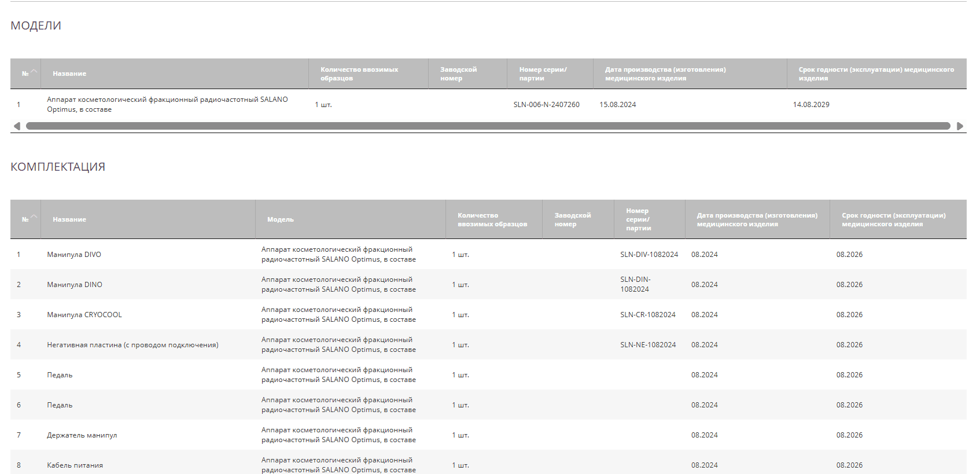Select the Манипула DIVO row name
Screen dimensions: 980x474
(x=74, y=255)
